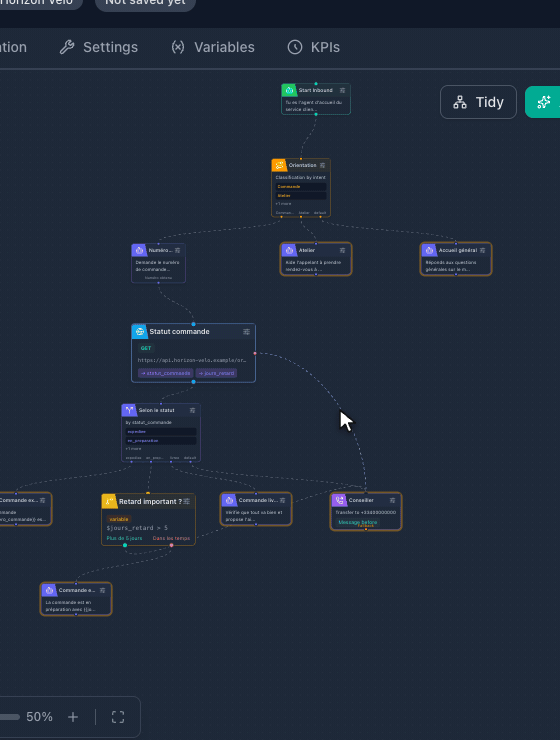This screenshot has width=560, height=740.
Task: Click the Start Inbound node's green icon
Action: point(289,90)
